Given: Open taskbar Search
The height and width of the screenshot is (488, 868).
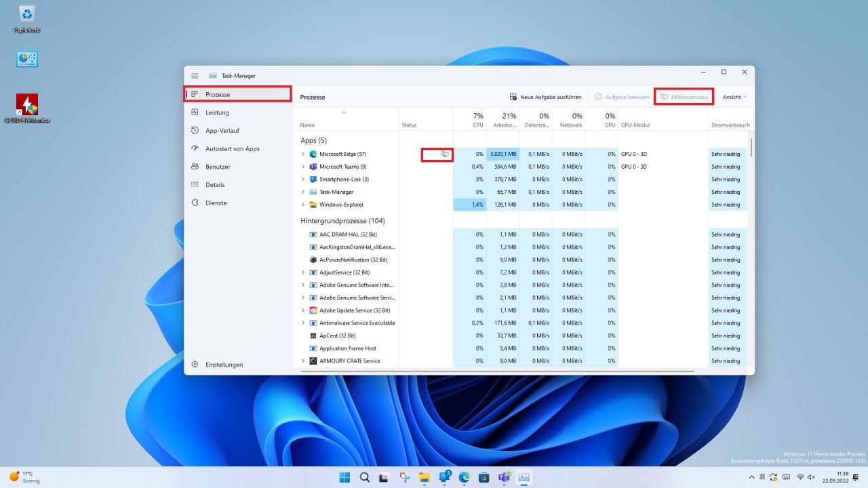Looking at the screenshot, I should pos(365,477).
